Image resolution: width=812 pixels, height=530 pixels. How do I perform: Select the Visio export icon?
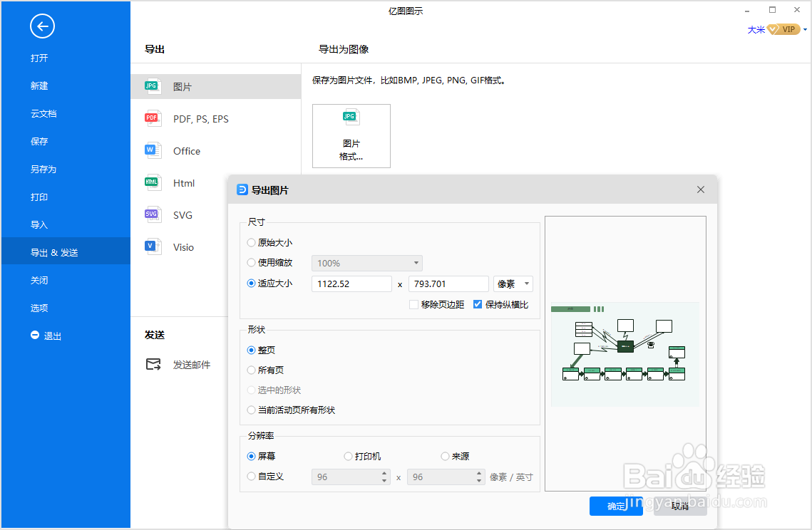coord(152,246)
